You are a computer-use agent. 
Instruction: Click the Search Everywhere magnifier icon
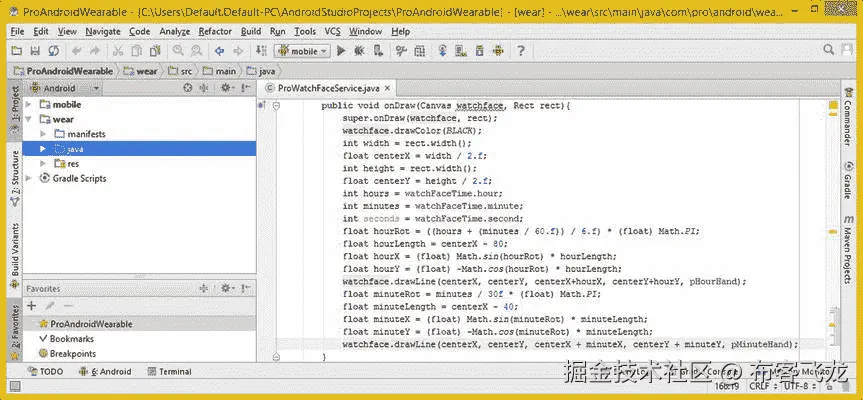coord(828,50)
